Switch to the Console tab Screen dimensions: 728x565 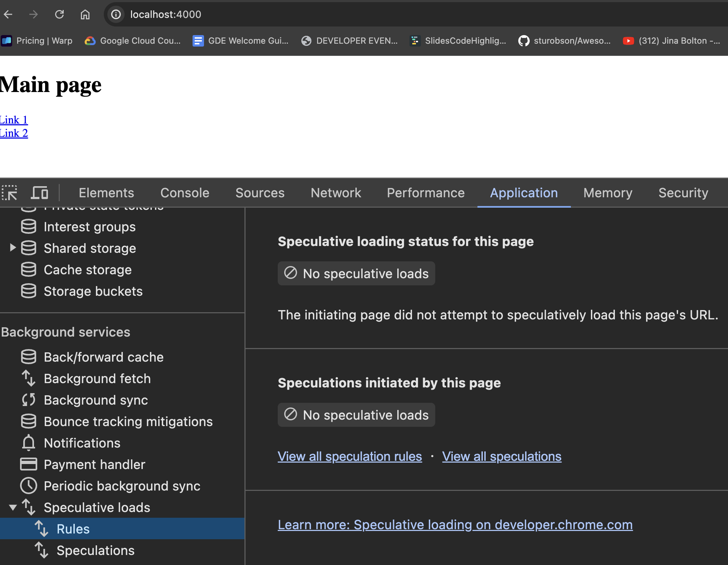(185, 193)
